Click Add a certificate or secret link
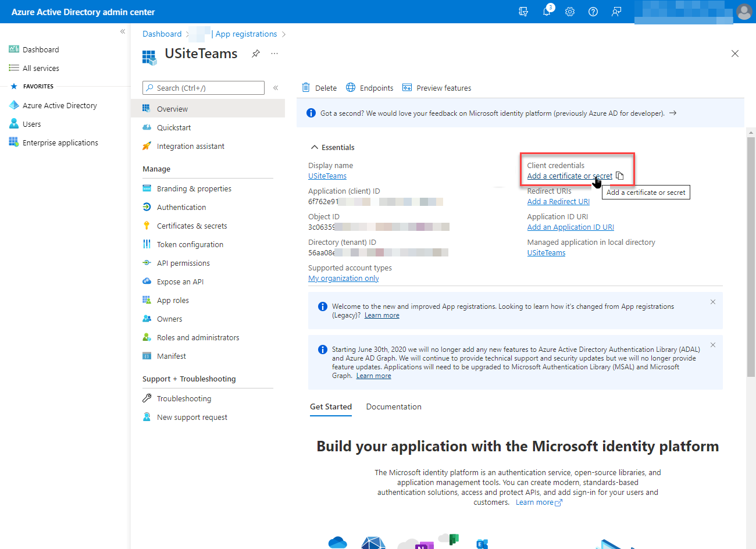Image resolution: width=756 pixels, height=549 pixels. click(x=569, y=176)
